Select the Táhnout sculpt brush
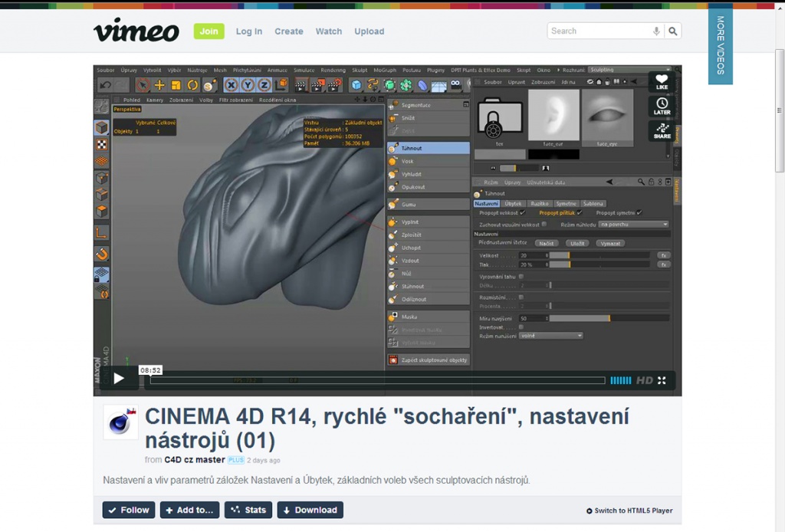 tap(429, 148)
